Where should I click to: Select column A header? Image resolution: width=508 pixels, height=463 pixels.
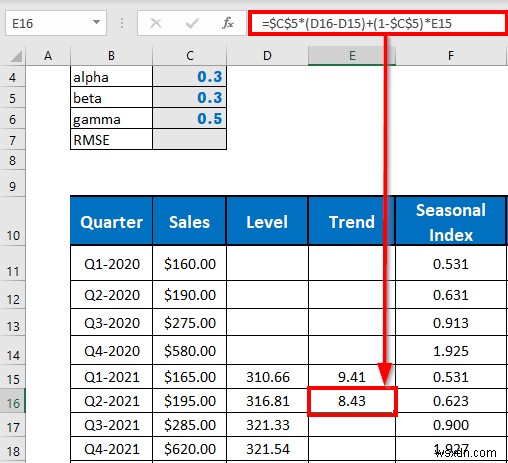click(48, 55)
